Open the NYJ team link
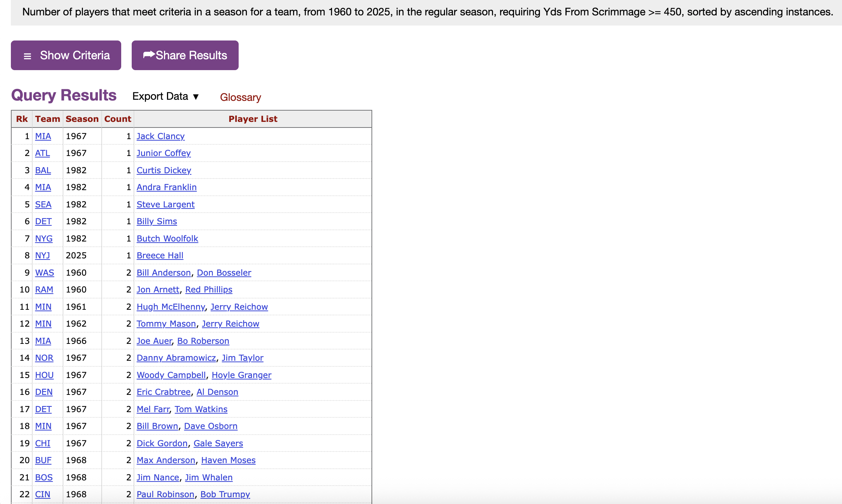842x504 pixels. [42, 255]
